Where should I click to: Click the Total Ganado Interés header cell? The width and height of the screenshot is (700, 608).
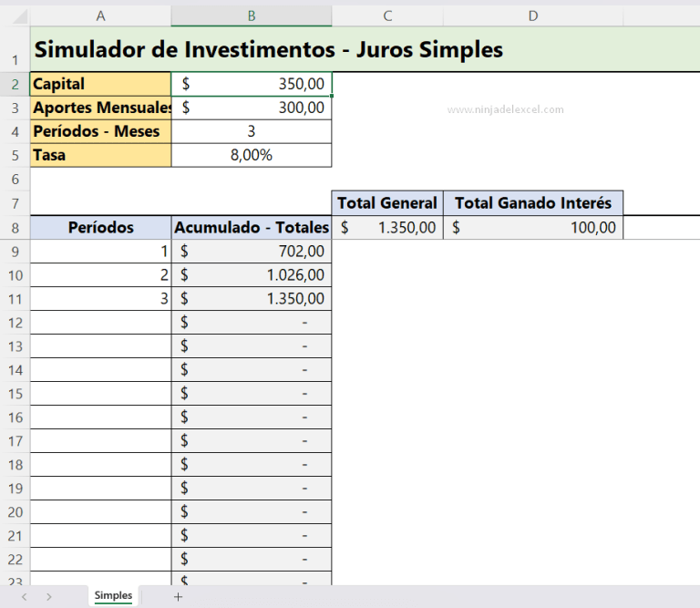point(533,203)
